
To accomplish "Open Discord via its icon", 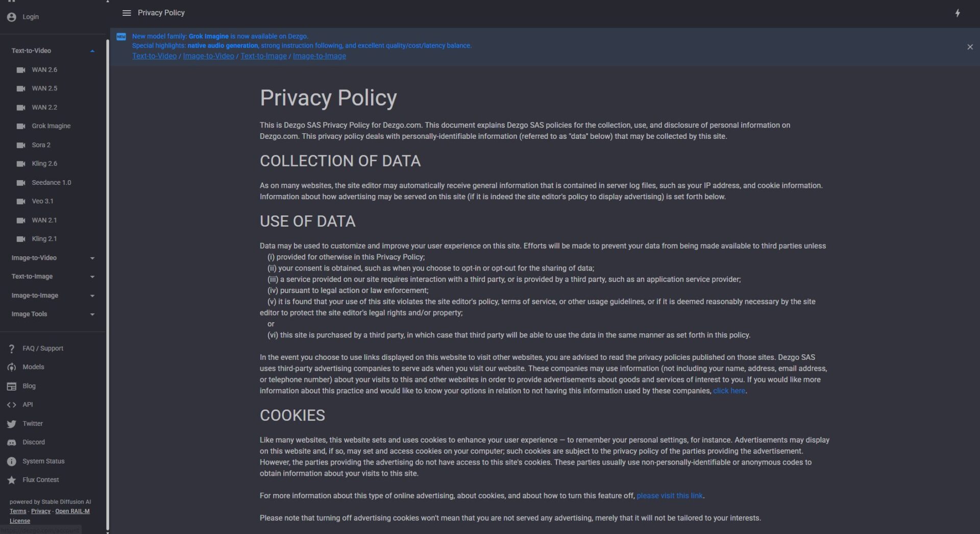I will point(12,443).
